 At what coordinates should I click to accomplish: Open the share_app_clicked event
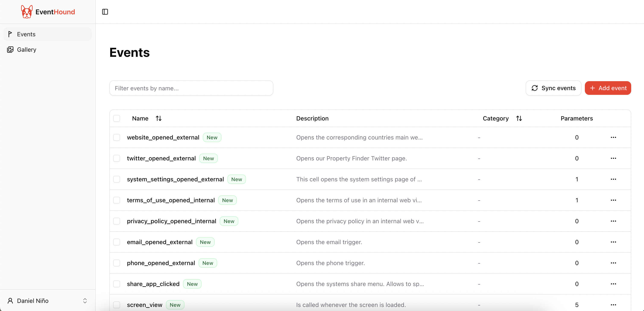click(x=153, y=284)
